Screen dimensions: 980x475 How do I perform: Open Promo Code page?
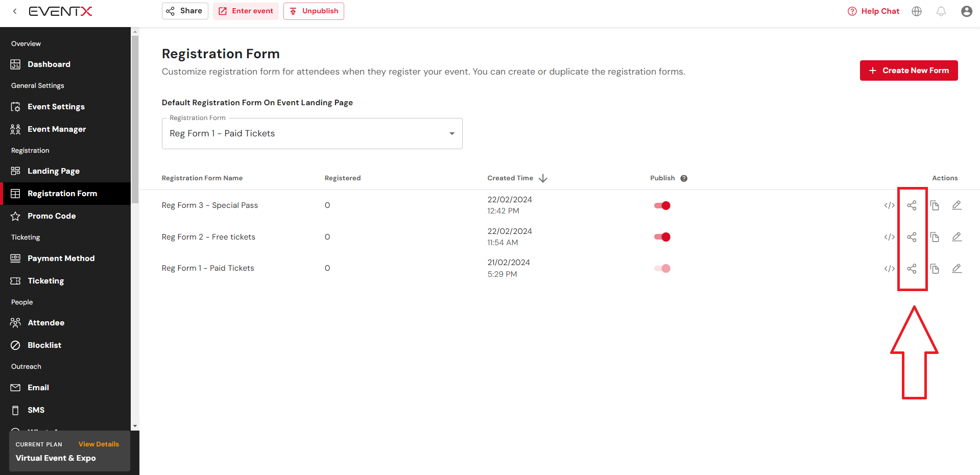65,216
